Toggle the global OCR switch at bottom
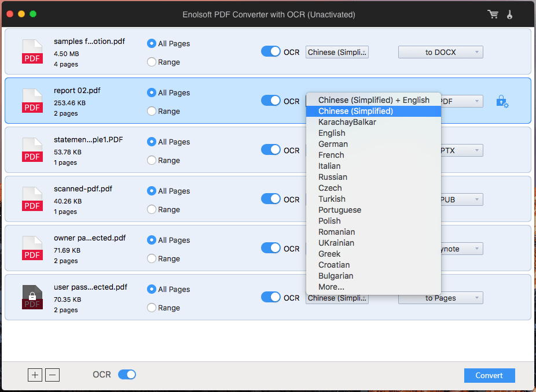Screen dimensions: 536x392 127,375
